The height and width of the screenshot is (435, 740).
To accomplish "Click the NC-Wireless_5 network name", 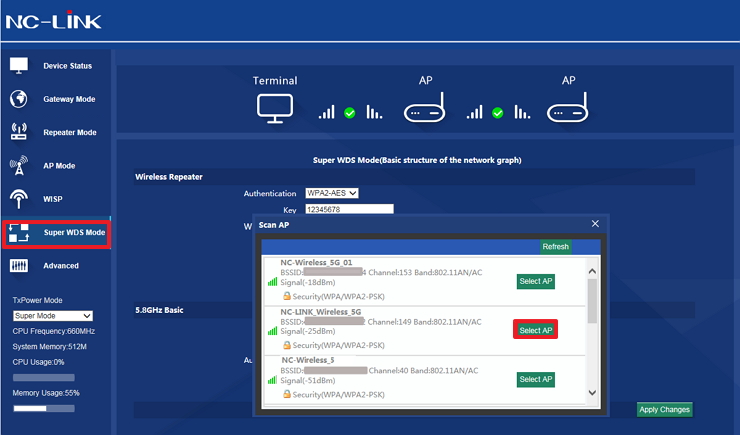I will (308, 360).
